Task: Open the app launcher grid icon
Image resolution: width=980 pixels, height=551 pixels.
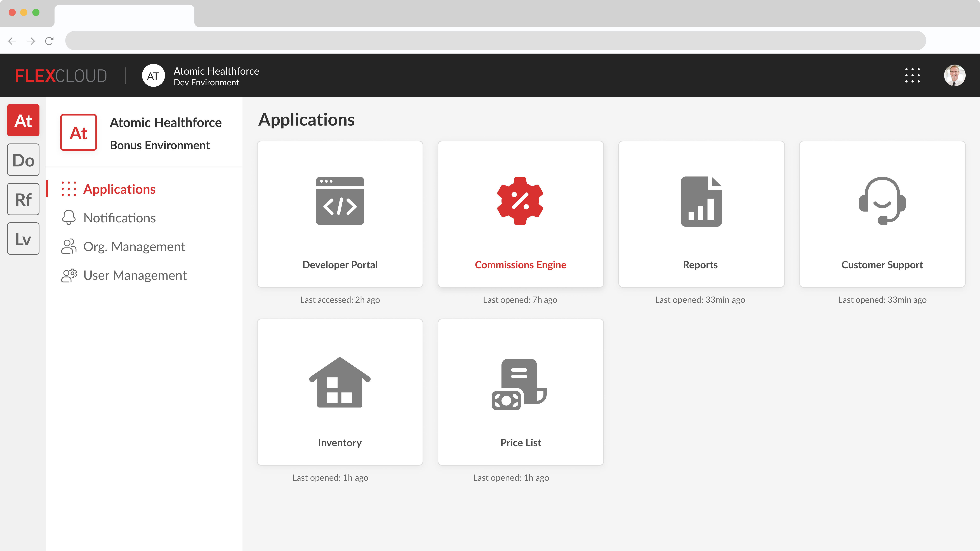Action: click(x=912, y=75)
